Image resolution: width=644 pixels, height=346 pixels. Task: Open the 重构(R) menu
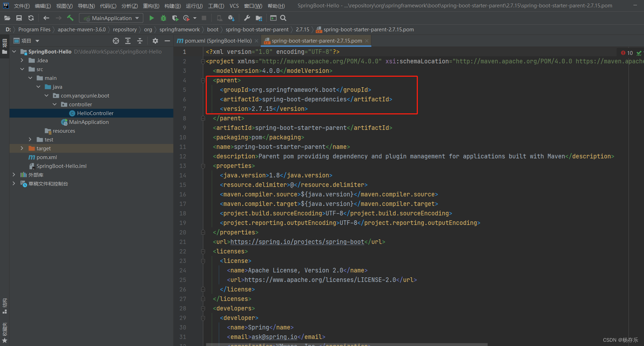click(151, 6)
